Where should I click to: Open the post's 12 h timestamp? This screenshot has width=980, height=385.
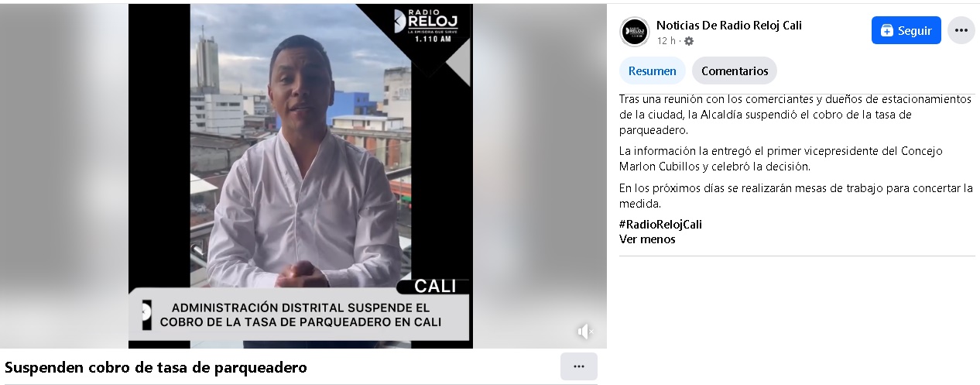(666, 41)
